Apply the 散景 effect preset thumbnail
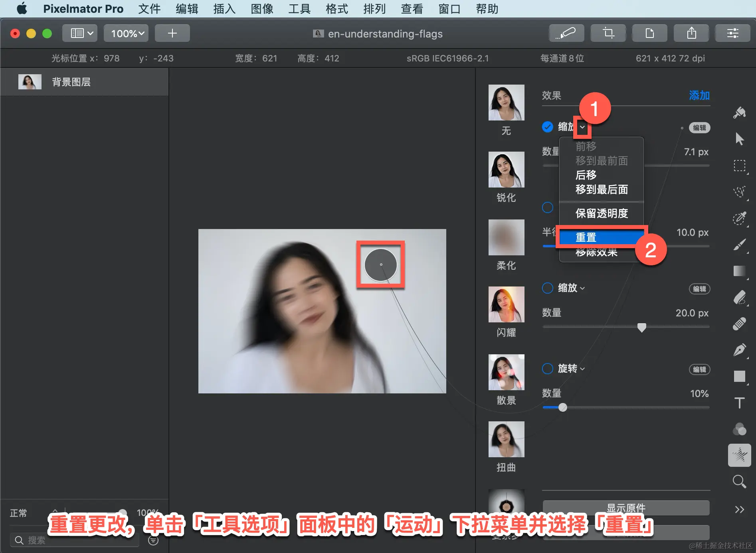The width and height of the screenshot is (756, 553). click(506, 372)
